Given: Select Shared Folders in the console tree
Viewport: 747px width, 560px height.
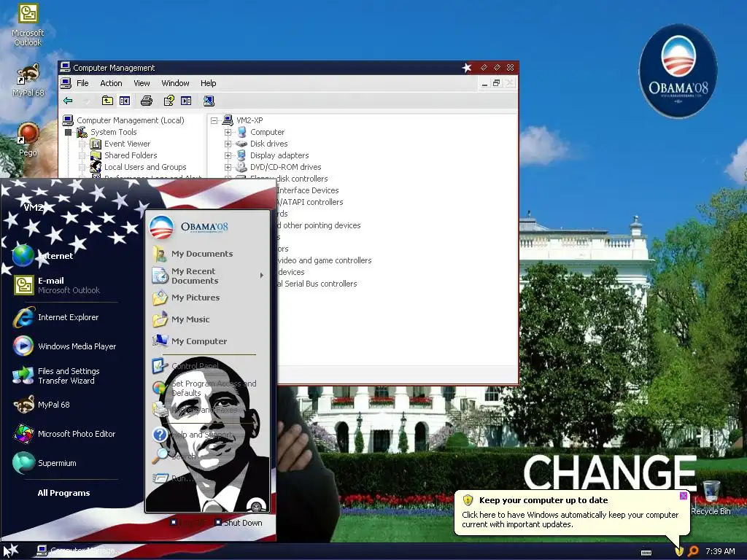Looking at the screenshot, I should pyautogui.click(x=131, y=155).
